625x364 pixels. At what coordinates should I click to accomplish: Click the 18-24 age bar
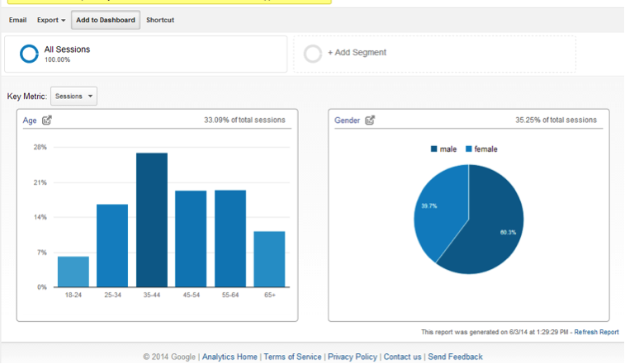(73, 272)
